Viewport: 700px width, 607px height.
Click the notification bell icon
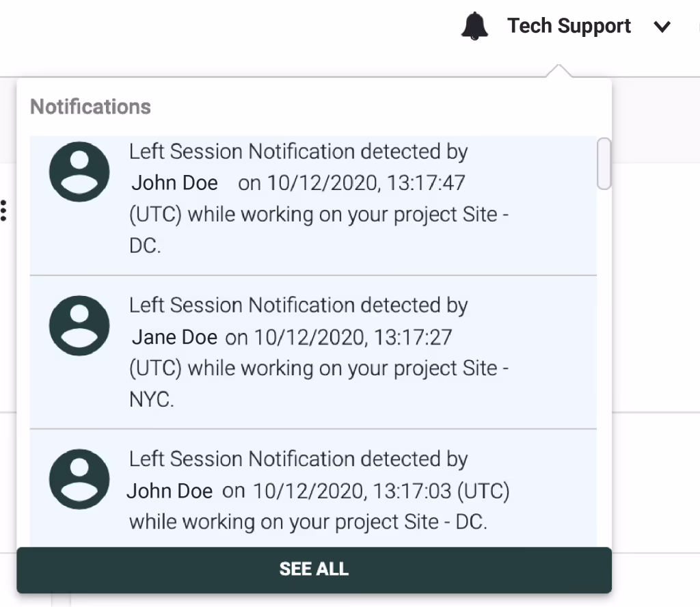tap(474, 26)
